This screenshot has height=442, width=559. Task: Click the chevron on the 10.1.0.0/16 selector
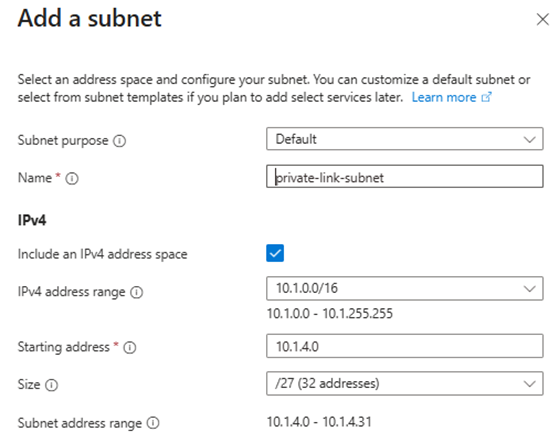pos(529,289)
